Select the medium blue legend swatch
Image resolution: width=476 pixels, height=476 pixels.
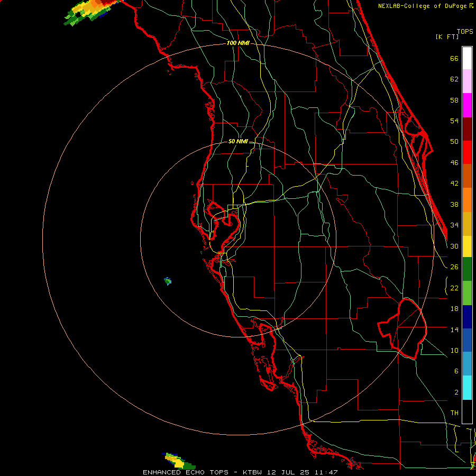pos(467,340)
